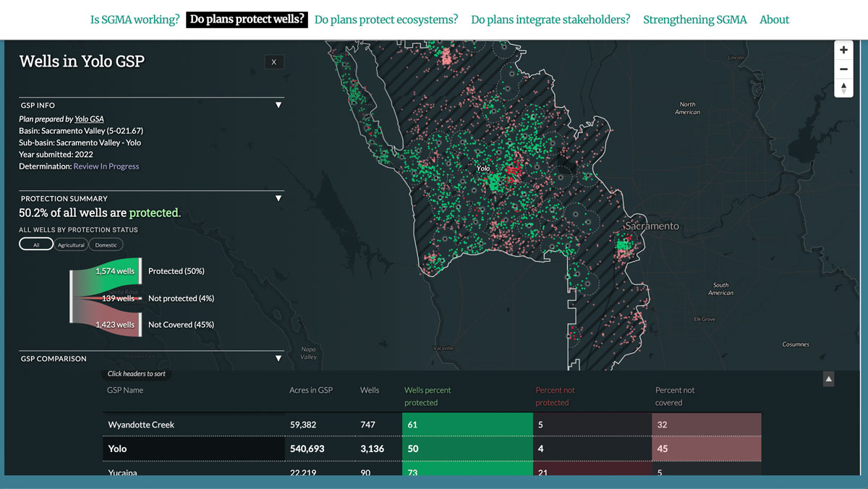Click the scroll-up arrow above comparison table
Screen dimensions: 868x489
click(x=829, y=379)
